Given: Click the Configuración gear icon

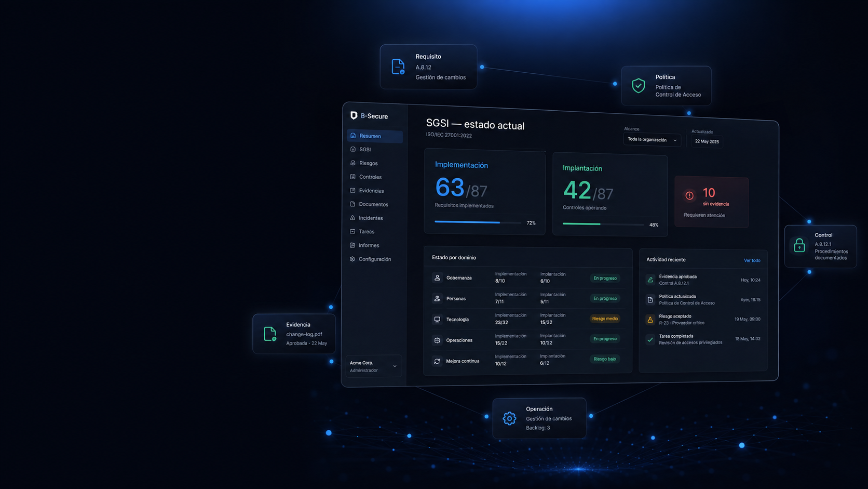Looking at the screenshot, I should pos(352,259).
